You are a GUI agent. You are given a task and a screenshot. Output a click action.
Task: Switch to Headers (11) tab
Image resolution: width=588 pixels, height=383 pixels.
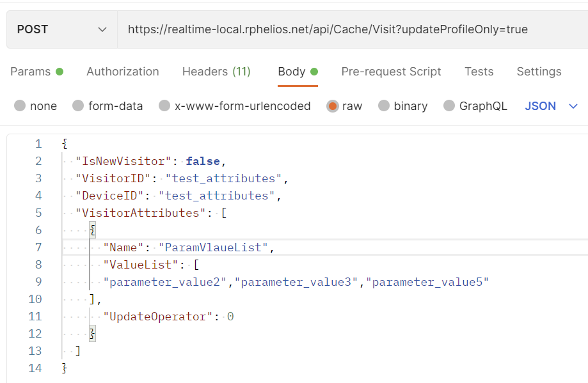[216, 72]
